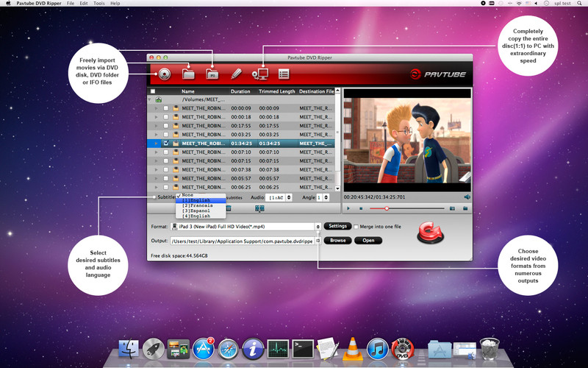Click the Spotlight search icon in the menu bar

click(579, 3)
